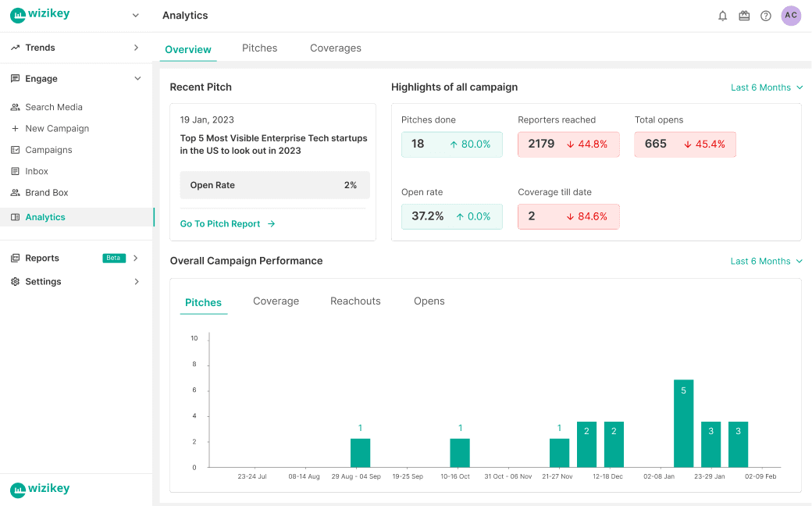Click Go To Pitch Report link
812x506 pixels.
pos(227,223)
